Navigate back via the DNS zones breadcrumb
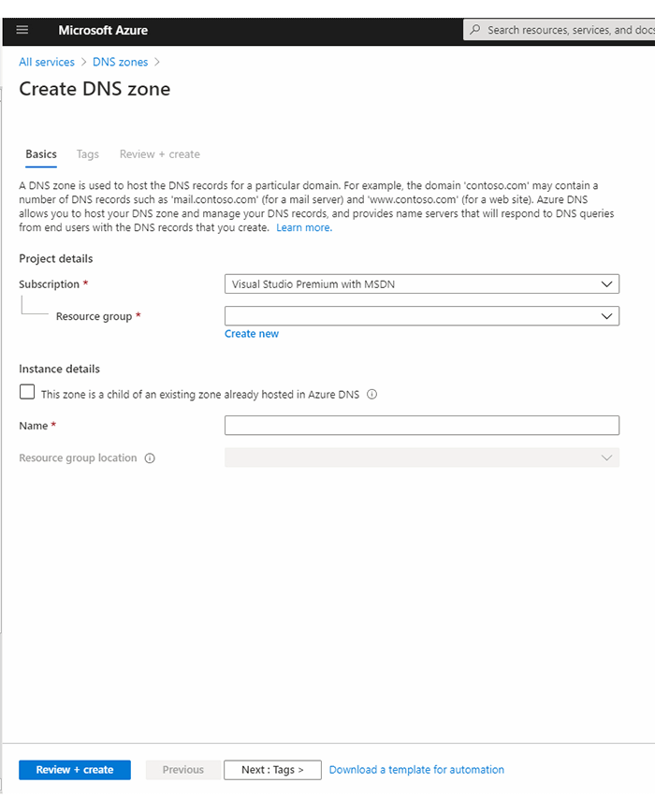The height and width of the screenshot is (812, 655). 120,62
